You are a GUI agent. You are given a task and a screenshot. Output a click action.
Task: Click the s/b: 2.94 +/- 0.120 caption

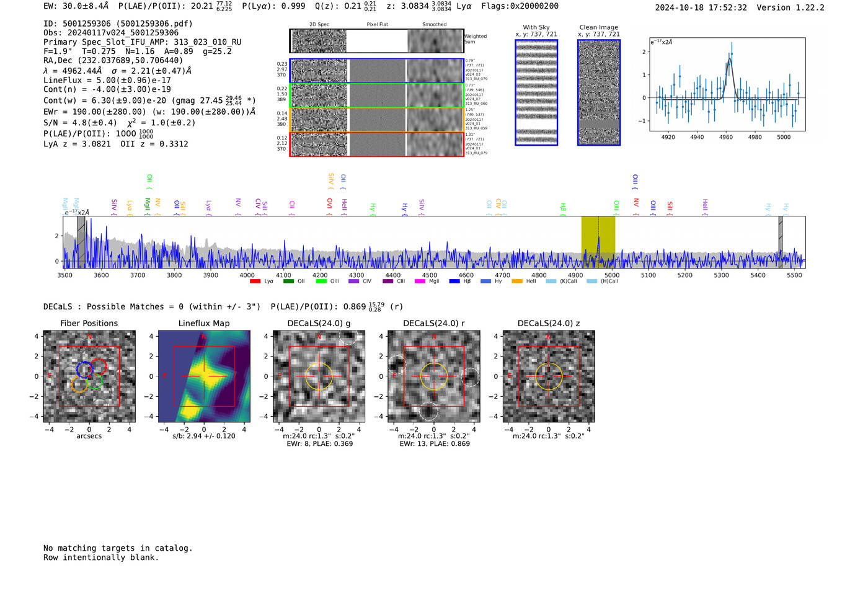pos(204,436)
